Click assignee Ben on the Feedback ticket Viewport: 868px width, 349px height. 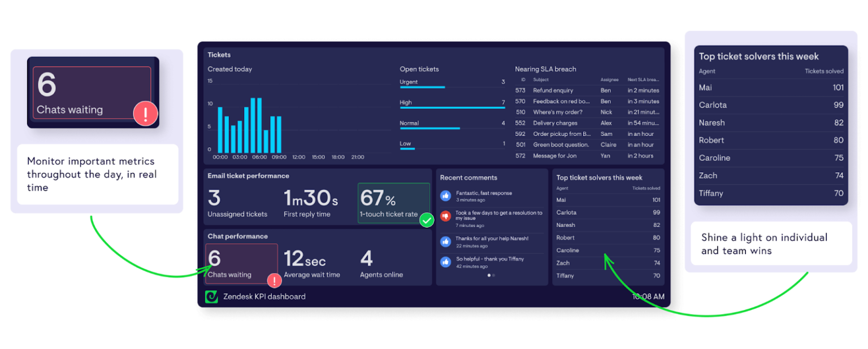click(606, 101)
